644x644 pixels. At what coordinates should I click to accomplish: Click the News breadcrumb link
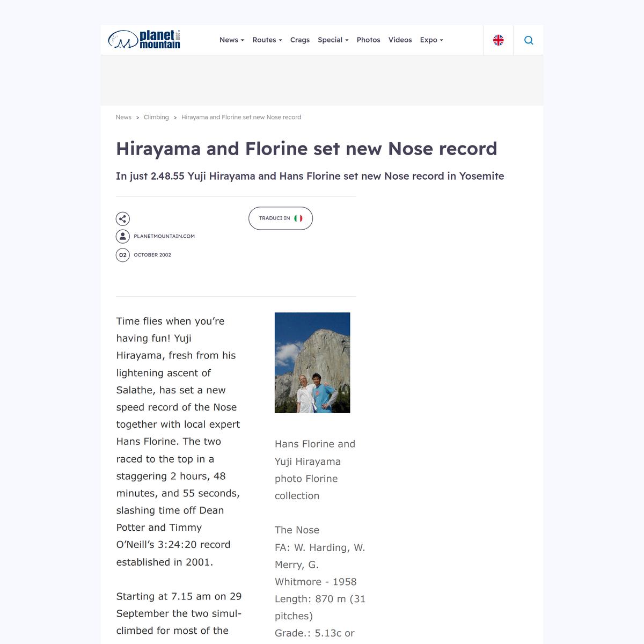pyautogui.click(x=123, y=117)
